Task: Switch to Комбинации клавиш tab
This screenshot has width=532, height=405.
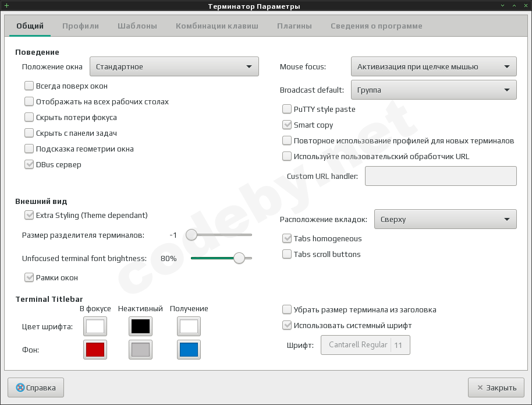Action: [x=217, y=26]
